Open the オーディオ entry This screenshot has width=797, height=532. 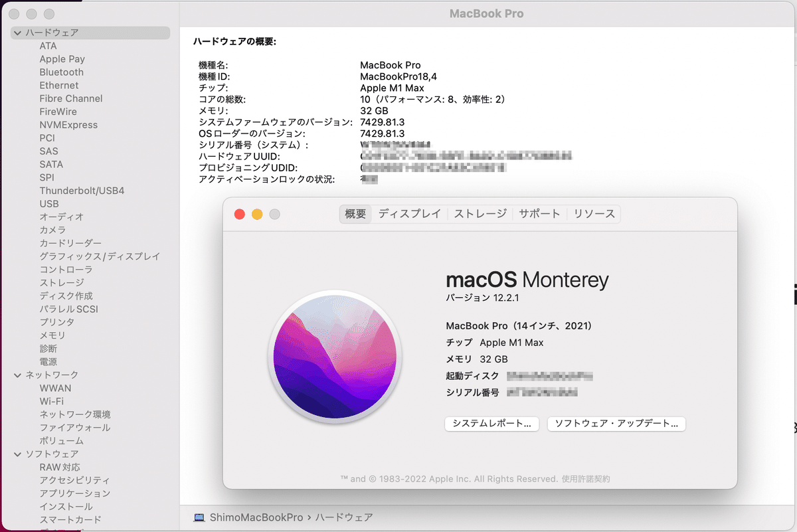click(61, 217)
